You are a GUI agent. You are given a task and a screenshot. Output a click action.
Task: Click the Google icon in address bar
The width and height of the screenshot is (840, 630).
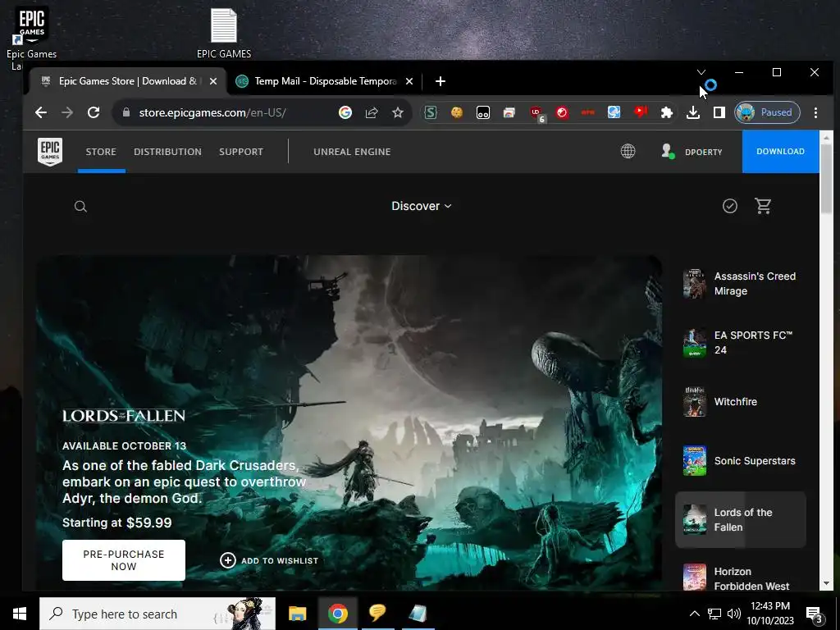pos(345,112)
